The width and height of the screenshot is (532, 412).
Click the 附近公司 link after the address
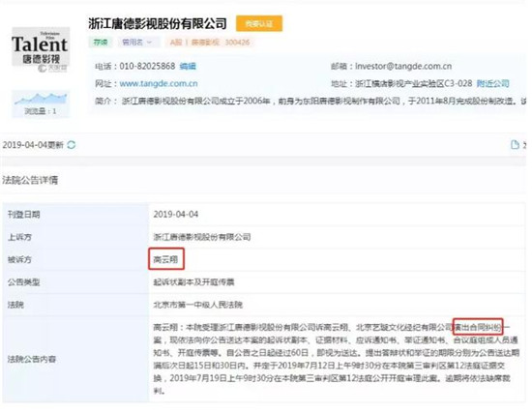(x=492, y=83)
